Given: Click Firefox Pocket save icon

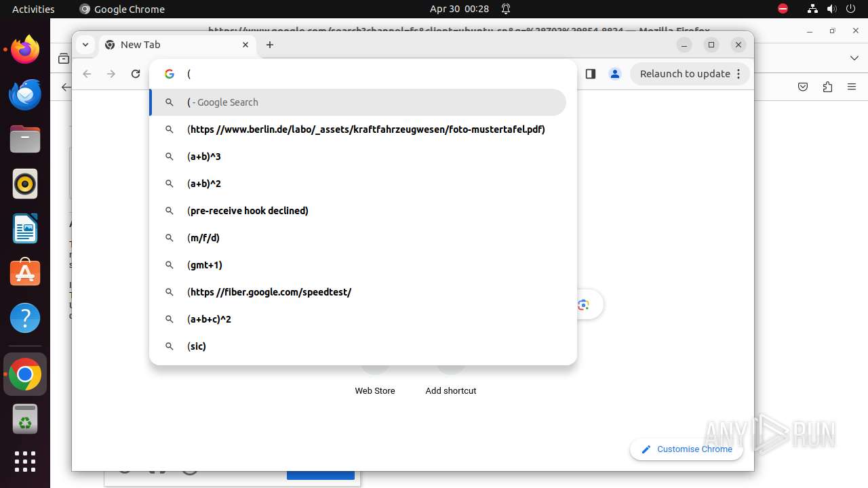Looking at the screenshot, I should click(803, 87).
